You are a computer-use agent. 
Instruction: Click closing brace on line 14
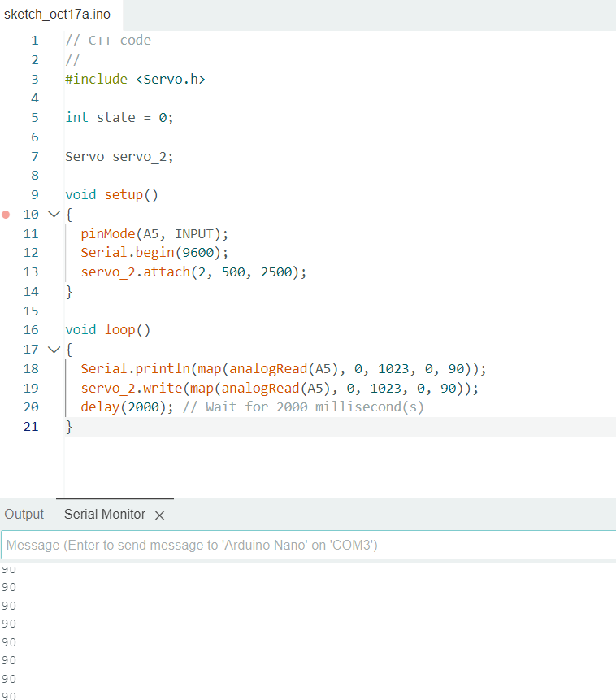click(69, 292)
